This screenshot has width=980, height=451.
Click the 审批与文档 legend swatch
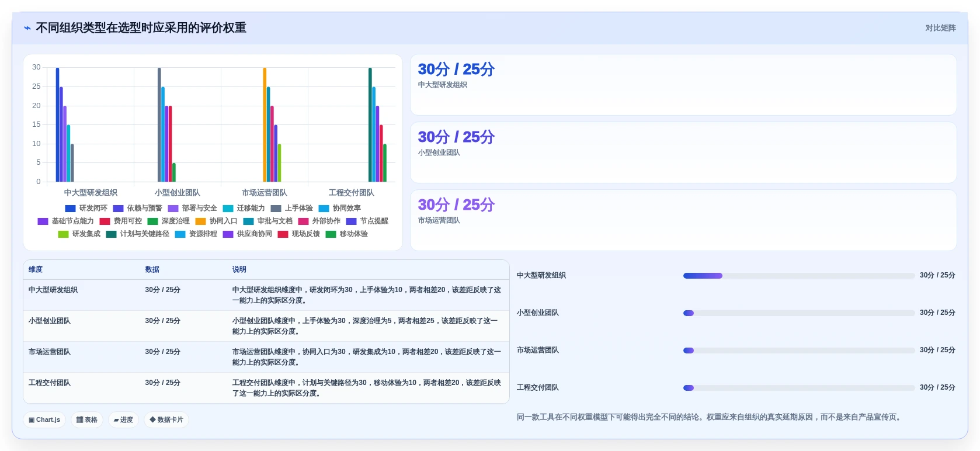pos(248,221)
